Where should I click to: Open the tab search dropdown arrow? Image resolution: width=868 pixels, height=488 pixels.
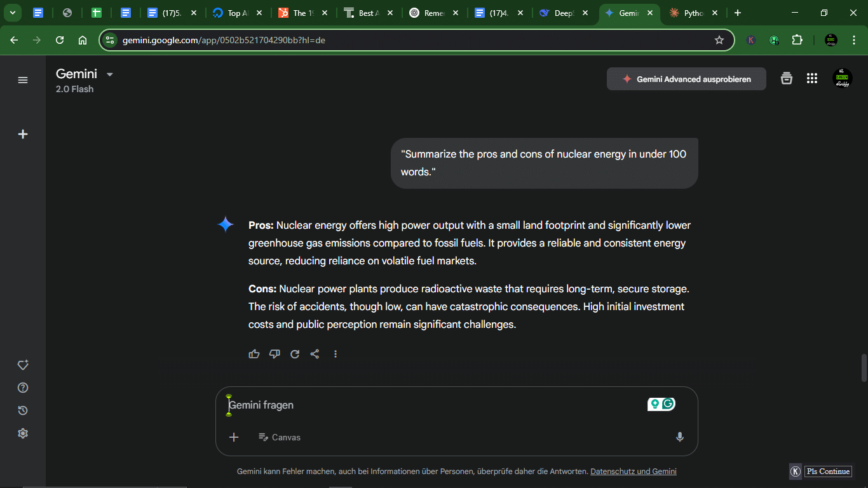[x=12, y=13]
